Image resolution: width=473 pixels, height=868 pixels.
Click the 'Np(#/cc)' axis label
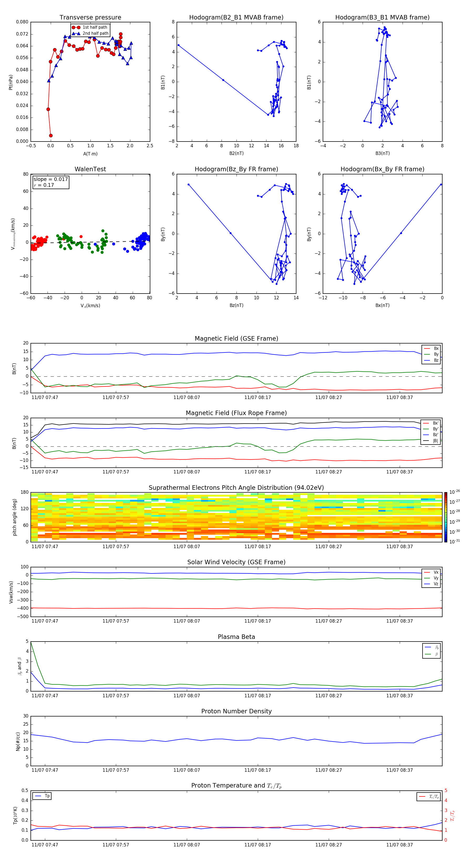(x=18, y=741)
